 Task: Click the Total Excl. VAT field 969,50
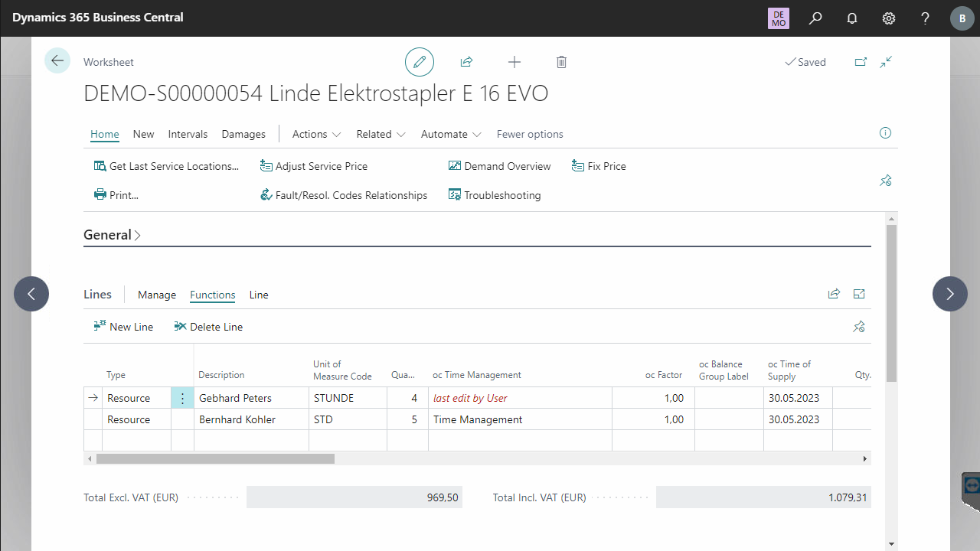pyautogui.click(x=354, y=497)
